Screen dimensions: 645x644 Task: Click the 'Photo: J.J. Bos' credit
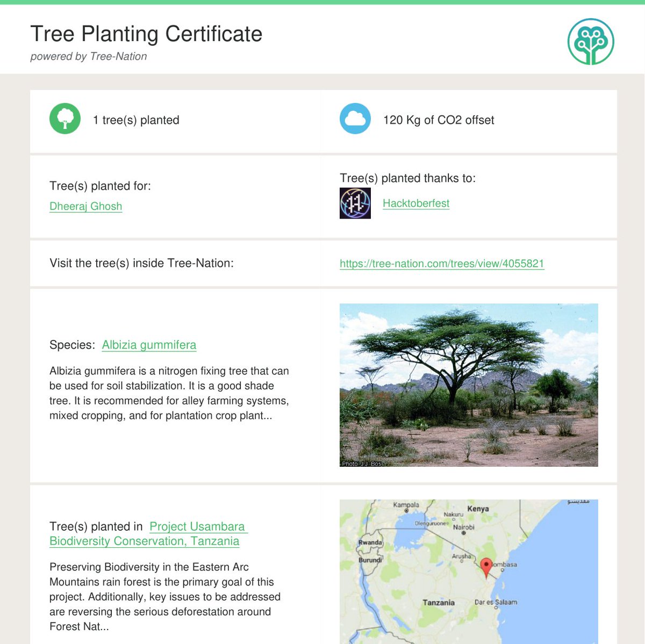[x=361, y=464]
